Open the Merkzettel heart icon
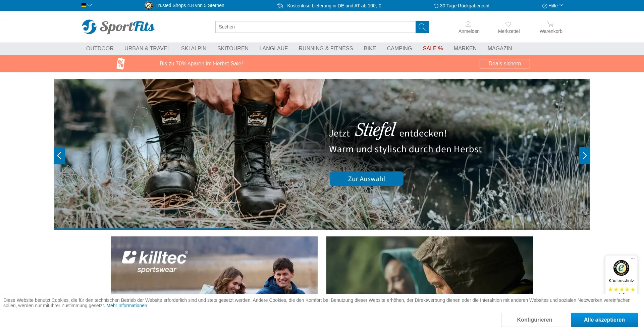 point(508,24)
